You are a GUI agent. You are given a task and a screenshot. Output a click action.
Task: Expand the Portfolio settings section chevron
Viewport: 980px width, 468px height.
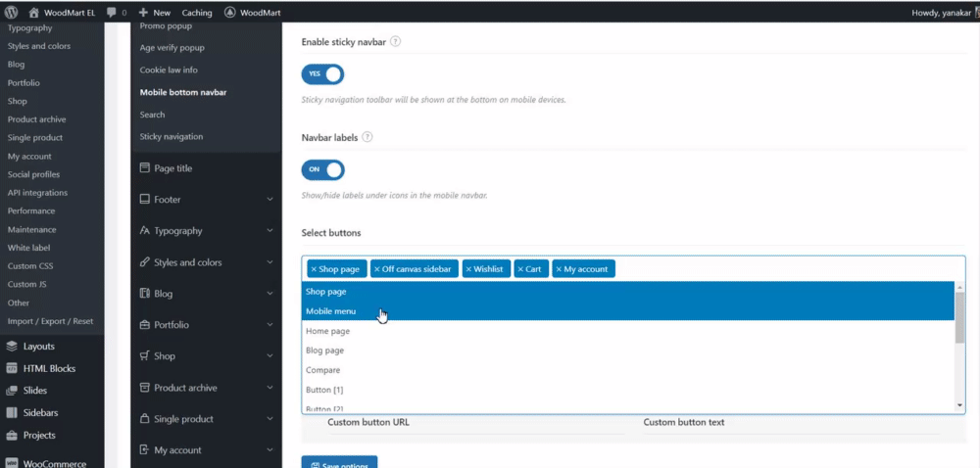[270, 325]
